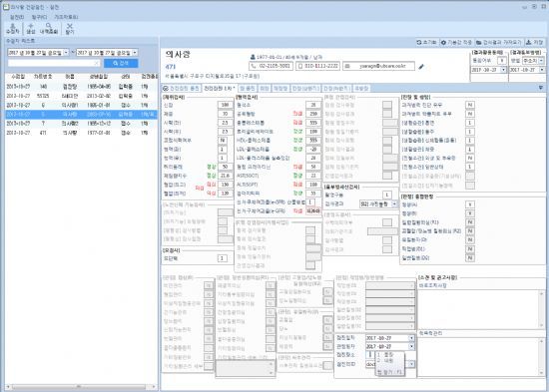Click the blue search button

click(x=121, y=63)
